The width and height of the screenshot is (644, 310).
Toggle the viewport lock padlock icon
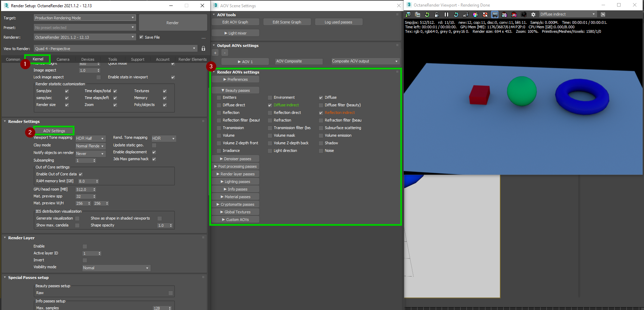437,14
